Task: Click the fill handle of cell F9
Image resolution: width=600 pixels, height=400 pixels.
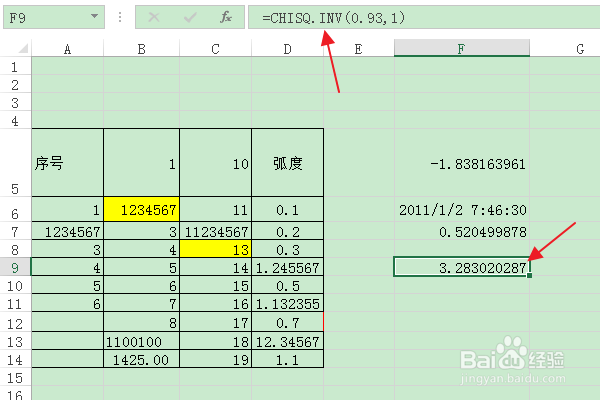Action: coord(530,275)
